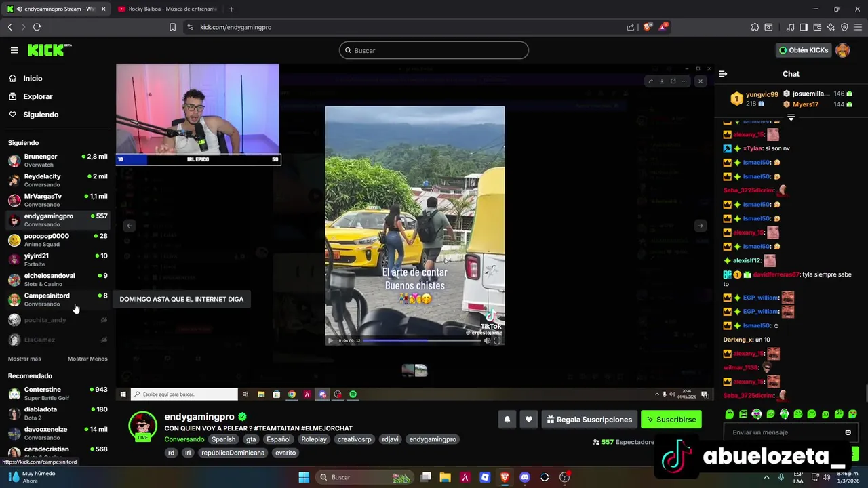This screenshot has width=868, height=488.
Task: Bookmark this page icon
Action: coord(172,27)
